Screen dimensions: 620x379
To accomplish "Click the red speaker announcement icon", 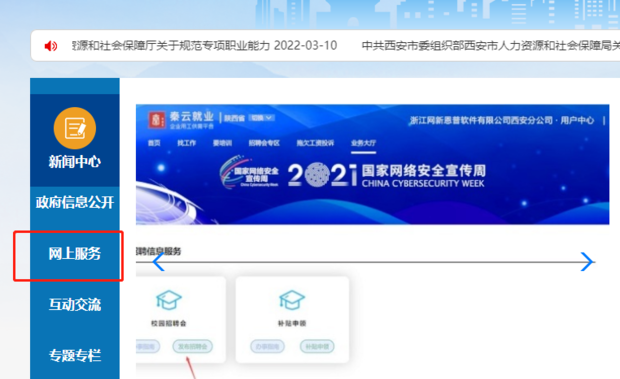I will [51, 46].
